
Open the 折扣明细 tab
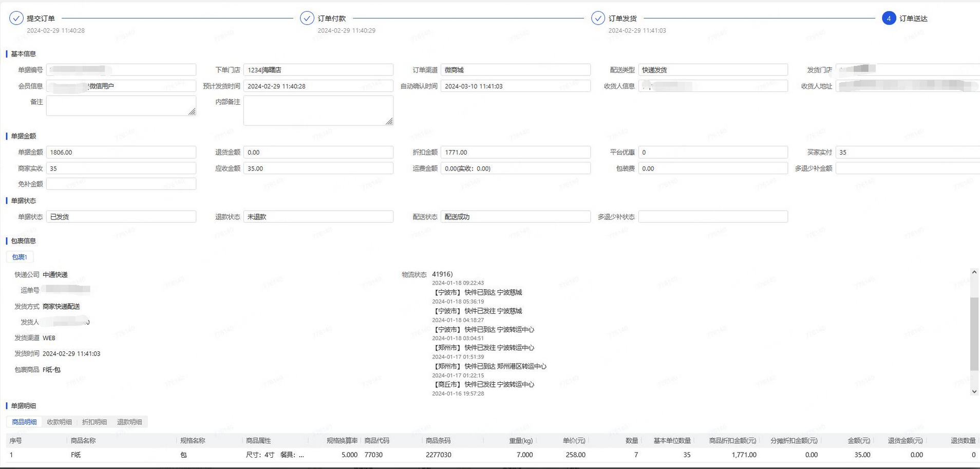point(95,422)
